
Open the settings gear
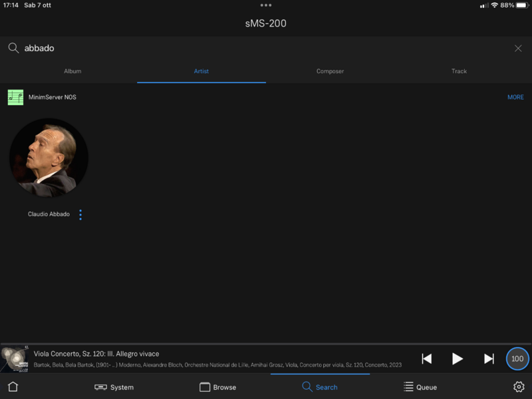pyautogui.click(x=519, y=386)
